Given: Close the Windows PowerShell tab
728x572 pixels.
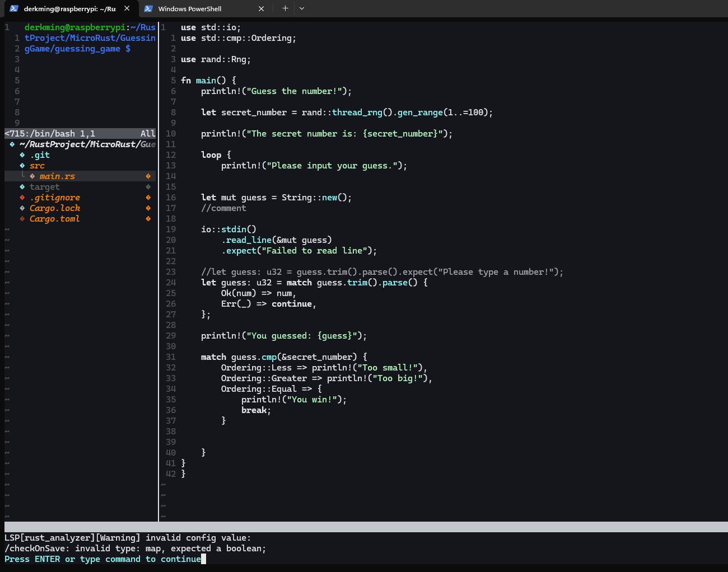Looking at the screenshot, I should click(x=262, y=8).
